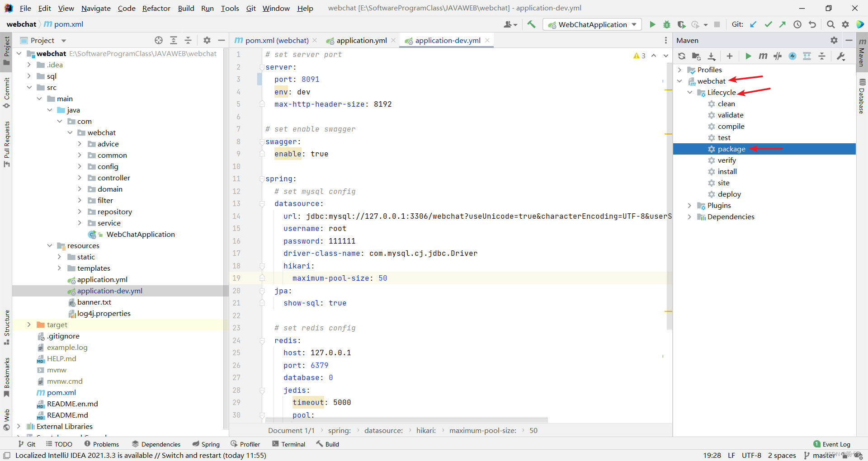Expand Maven Dependencies node
This screenshot has width=868, height=461.
690,216
